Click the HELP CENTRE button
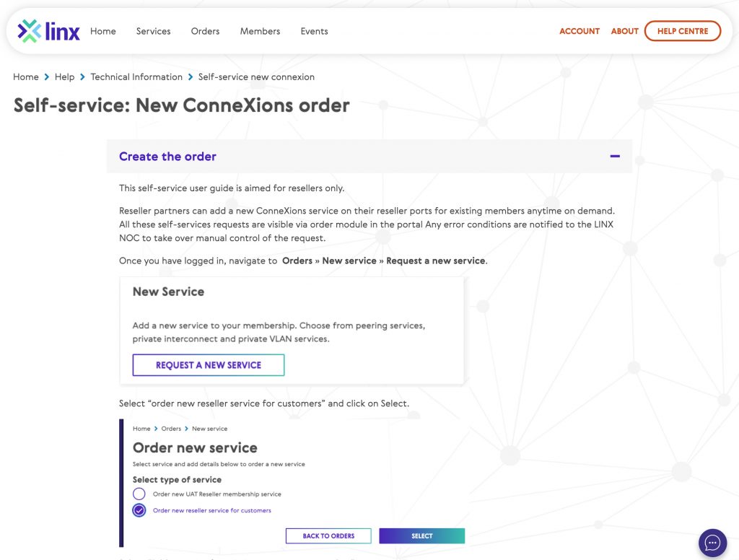The width and height of the screenshot is (739, 560). coord(682,31)
